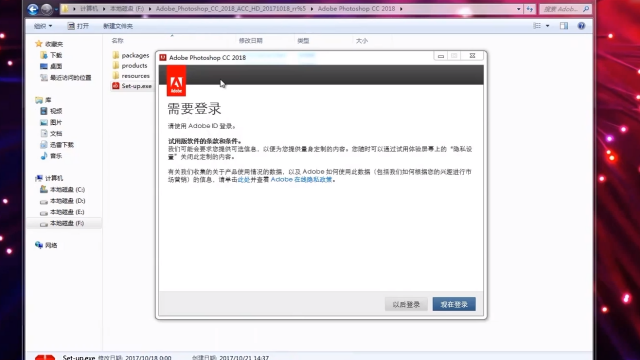Click the 类型 (Type) column header

(303, 41)
